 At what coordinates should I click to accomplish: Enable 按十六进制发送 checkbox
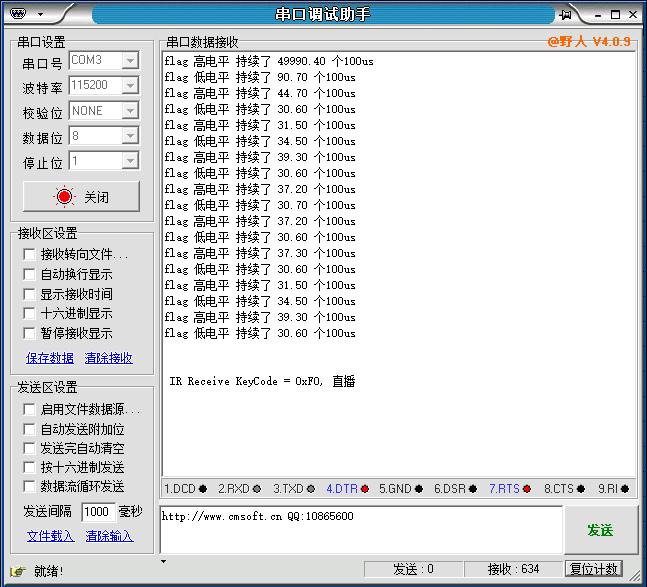click(29, 467)
